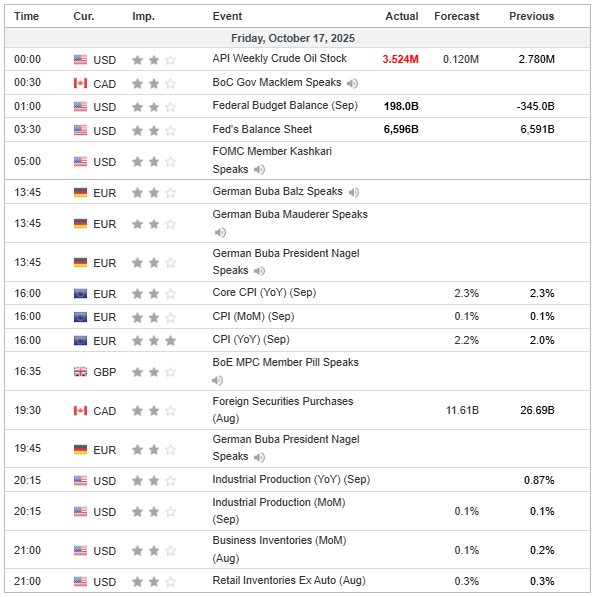The image size is (595, 597).
Task: Open Federal Budget Balance (Sep) event
Action: (x=285, y=105)
